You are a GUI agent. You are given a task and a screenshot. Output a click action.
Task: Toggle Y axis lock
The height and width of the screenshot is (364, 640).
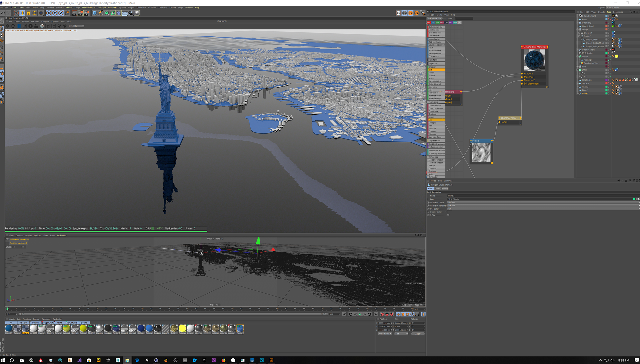[55, 13]
